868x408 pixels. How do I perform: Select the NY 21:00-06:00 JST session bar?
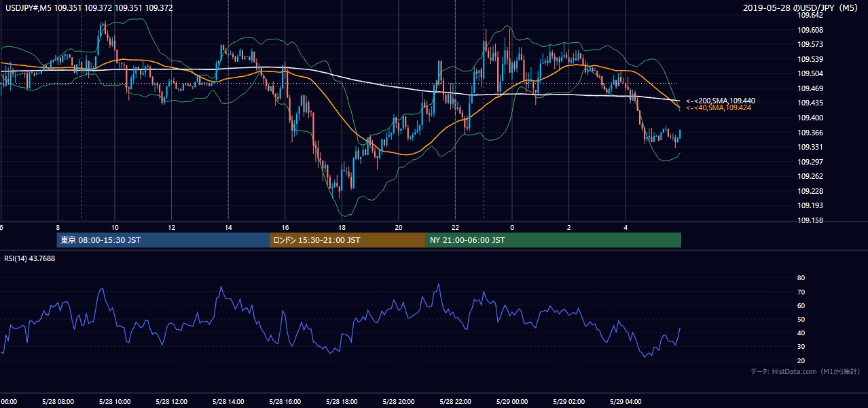[x=554, y=240]
